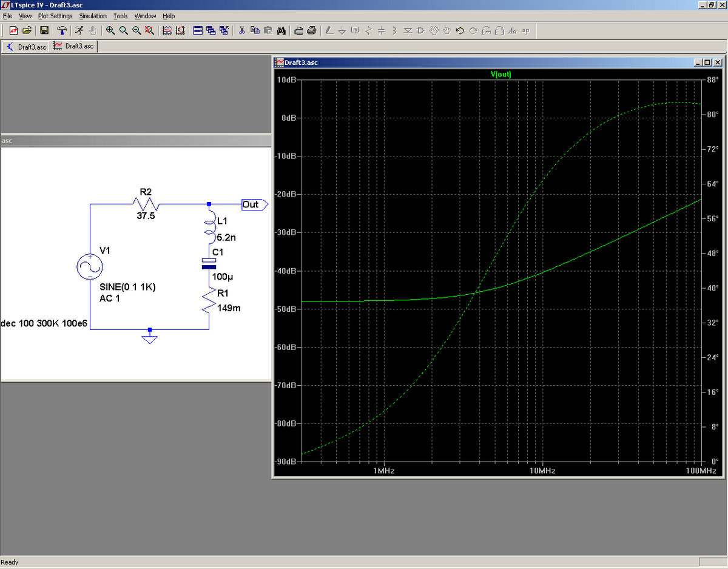This screenshot has height=569, width=728.
Task: Open the Control Panel hammer icon
Action: coord(62,30)
